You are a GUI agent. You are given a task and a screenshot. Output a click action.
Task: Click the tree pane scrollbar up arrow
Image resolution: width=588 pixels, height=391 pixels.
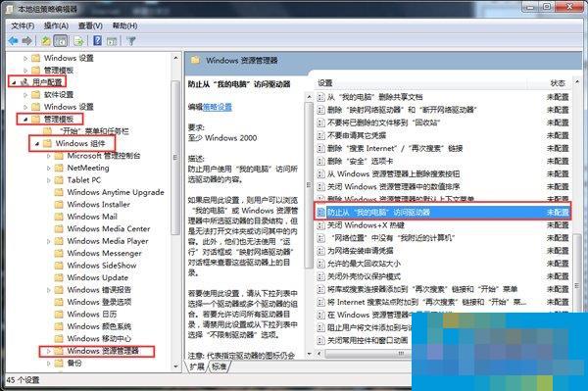pyautogui.click(x=175, y=58)
